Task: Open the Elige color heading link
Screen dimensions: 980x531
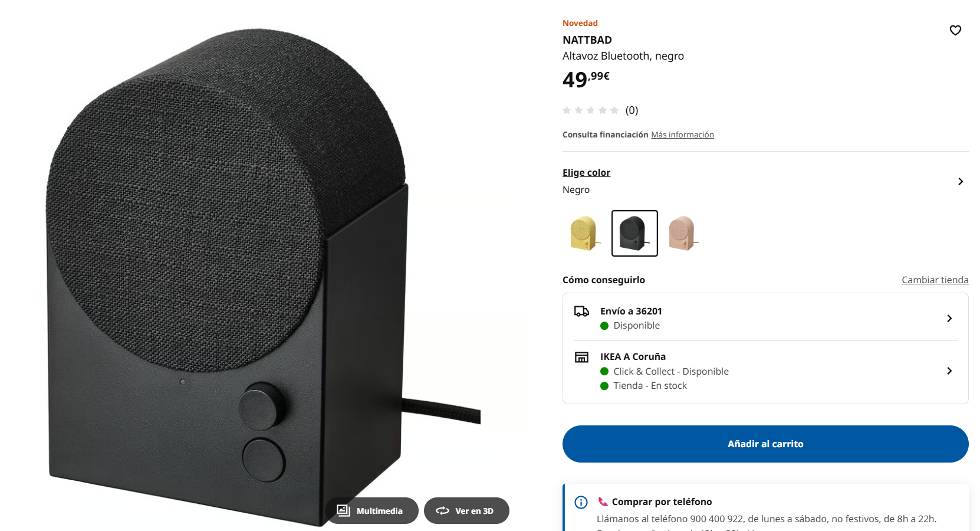Action: 586,172
